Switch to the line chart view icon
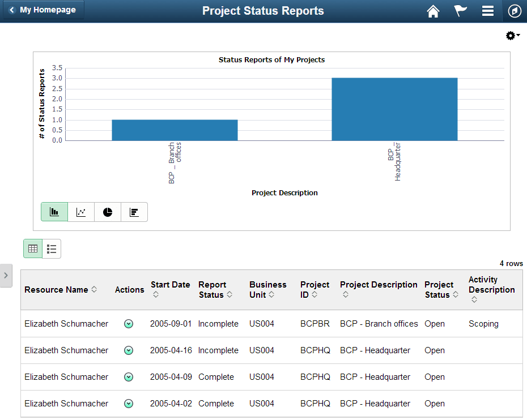 80,211
